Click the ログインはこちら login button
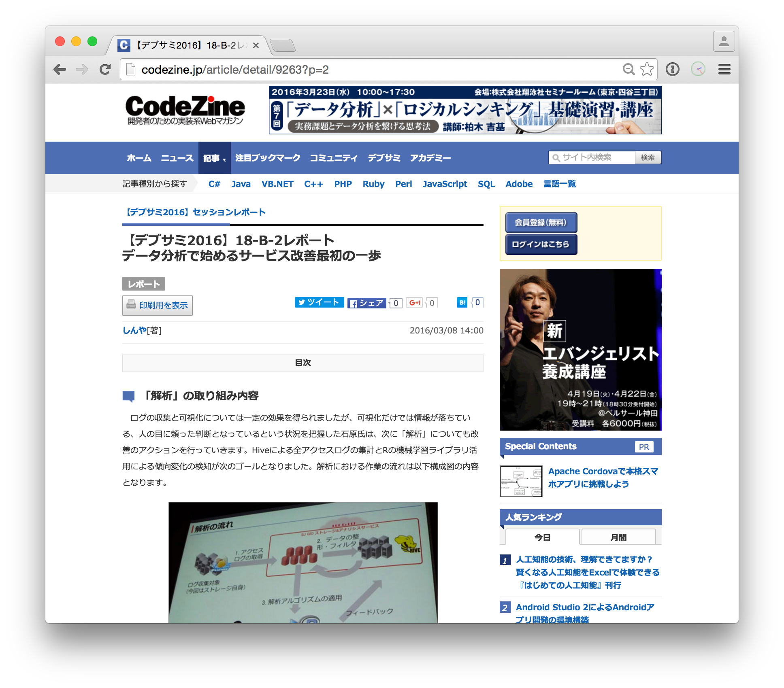Screen dimensions: 784x688 541,244
